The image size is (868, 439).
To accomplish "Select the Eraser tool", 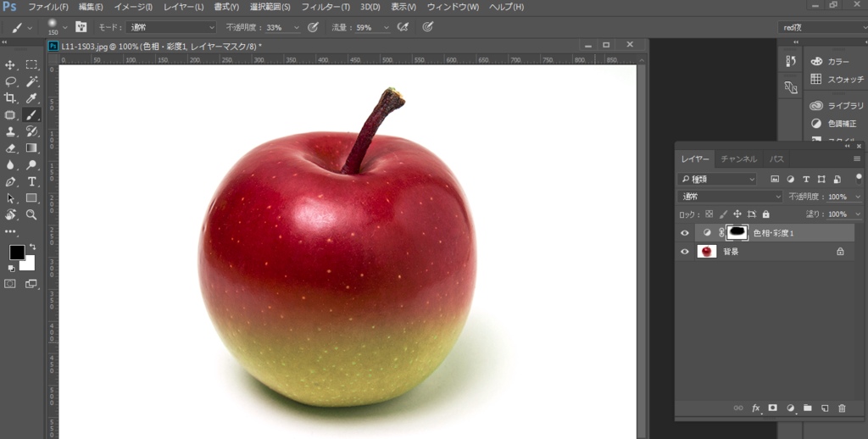I will pyautogui.click(x=10, y=147).
